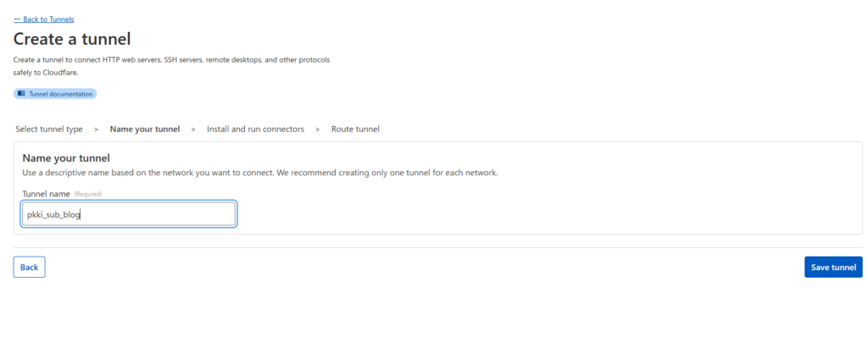
Task: Click the left arrow before Back to Tunnels
Action: [17, 19]
